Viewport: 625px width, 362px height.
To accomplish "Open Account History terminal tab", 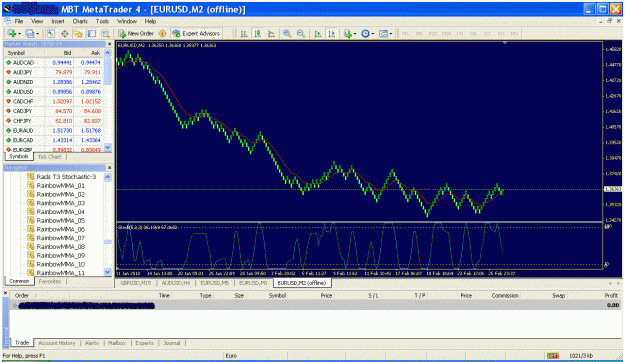I will point(57,343).
